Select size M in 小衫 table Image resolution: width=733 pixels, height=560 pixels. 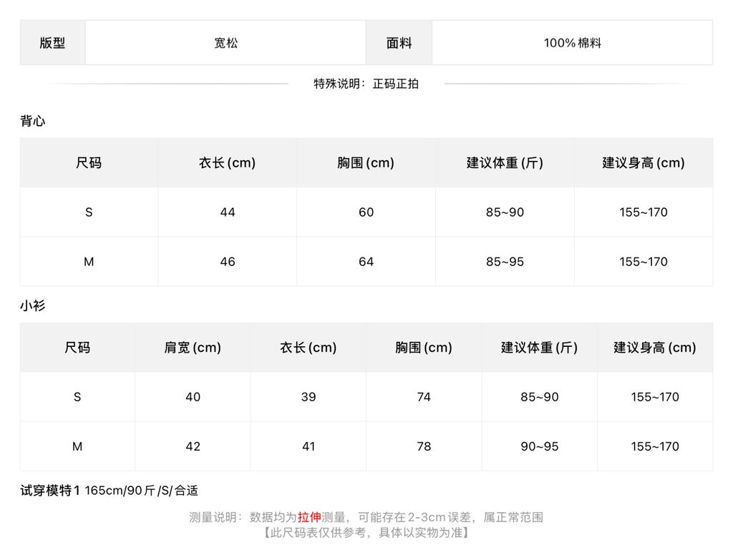[x=77, y=446]
